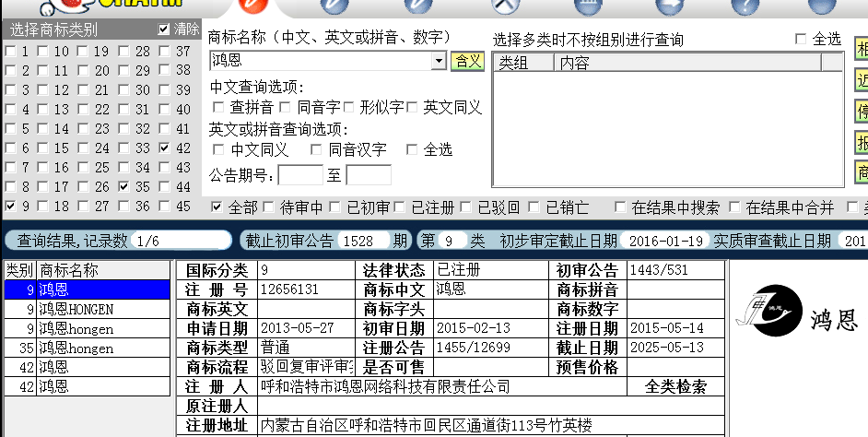Image resolution: width=868 pixels, height=437 pixels.
Task: Click 注册公告 value 1455/12699
Action: coord(474,348)
